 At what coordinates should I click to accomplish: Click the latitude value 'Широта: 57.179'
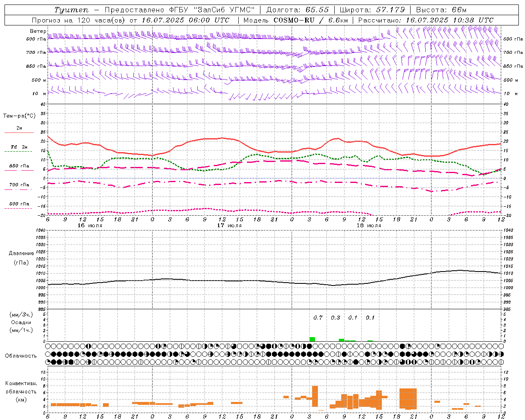click(372, 10)
